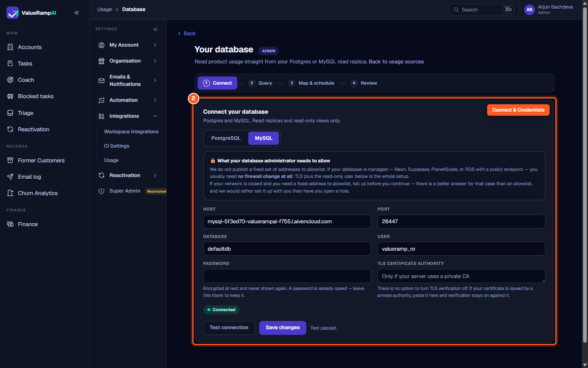
Task: Click the Super Admin shield icon
Action: pos(101,191)
